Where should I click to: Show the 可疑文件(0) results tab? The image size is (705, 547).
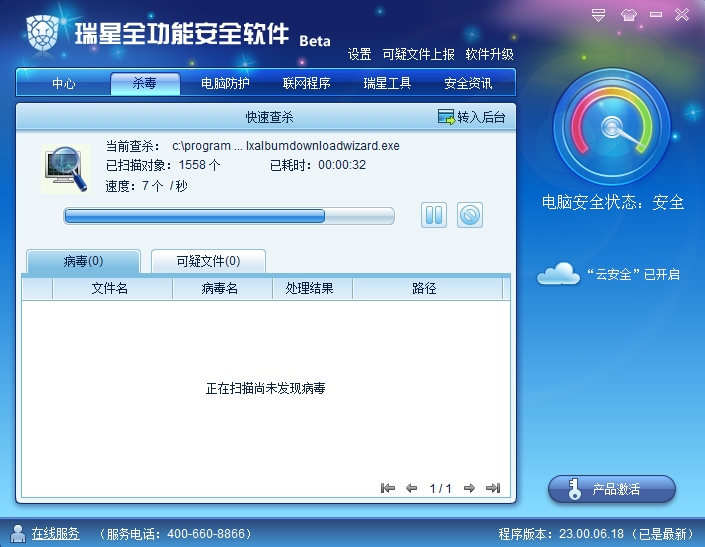(208, 261)
